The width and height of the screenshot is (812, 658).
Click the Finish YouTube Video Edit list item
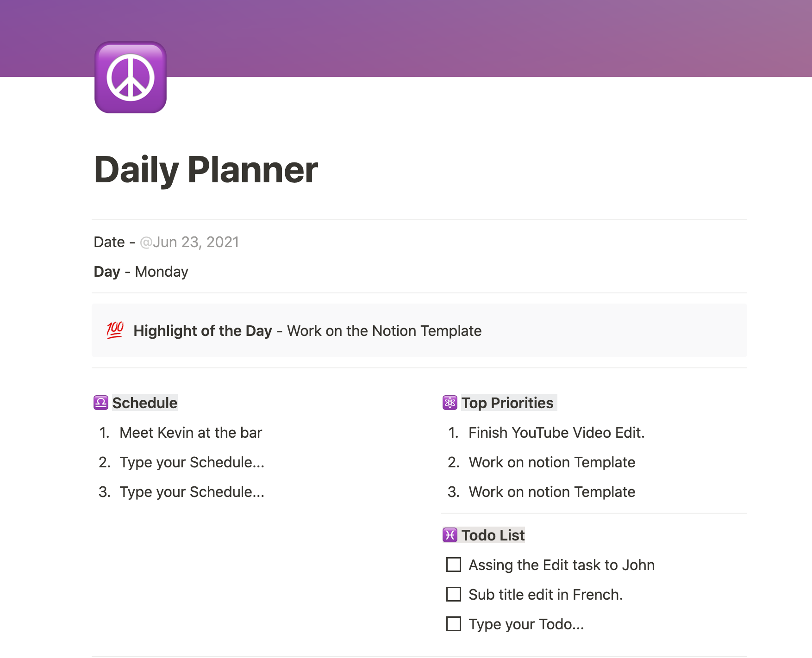[x=556, y=432]
